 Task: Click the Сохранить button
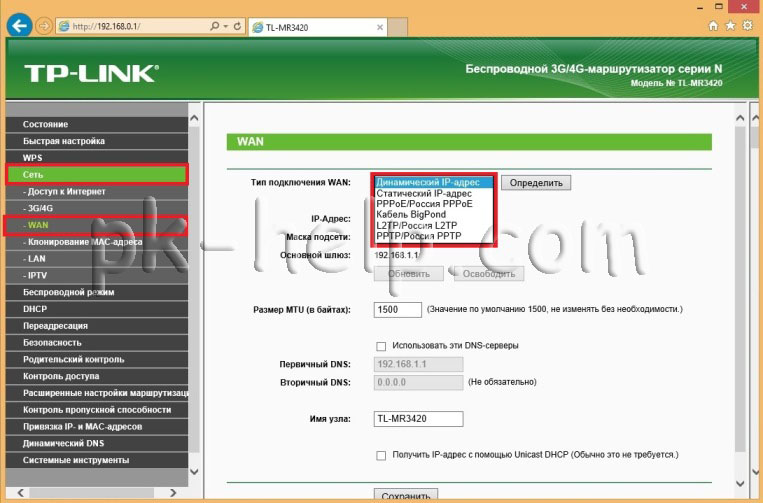pyautogui.click(x=406, y=495)
